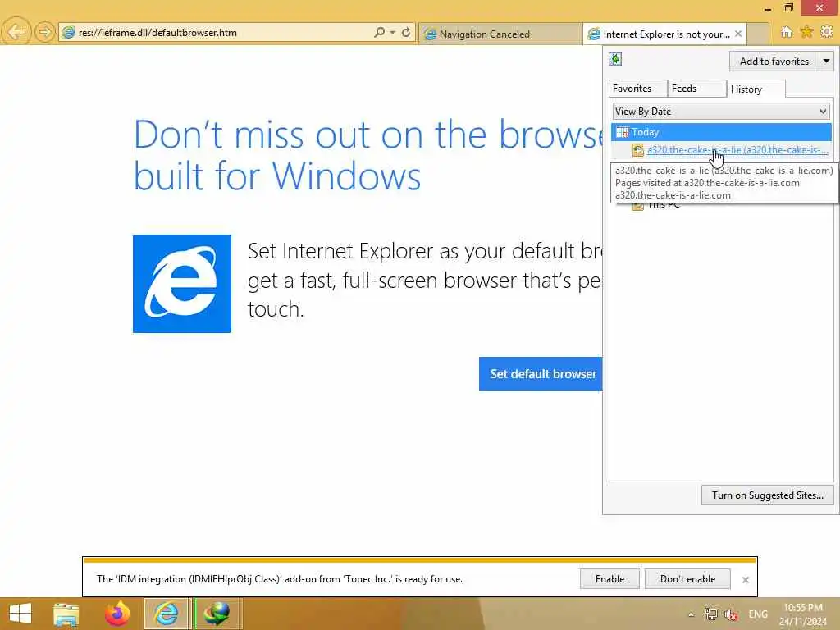Click the Internet Explorer taskbar icon
This screenshot has width=840, height=630.
pos(167,614)
